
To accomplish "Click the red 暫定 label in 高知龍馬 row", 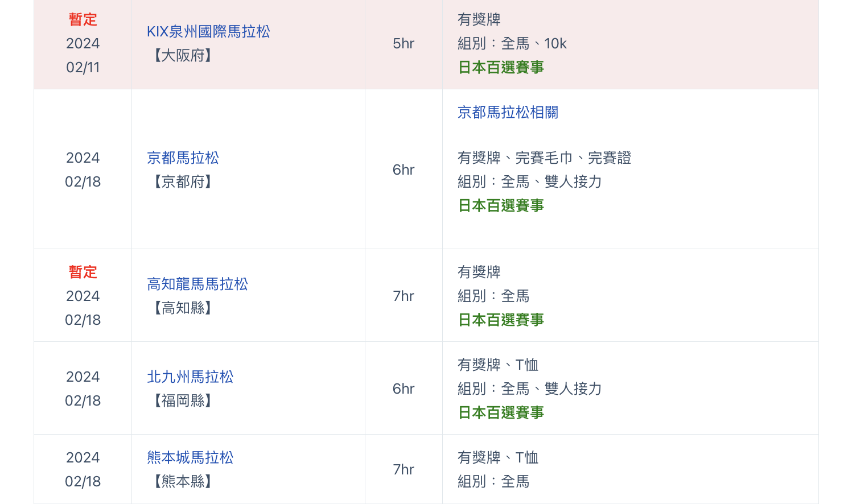I will point(83,272).
